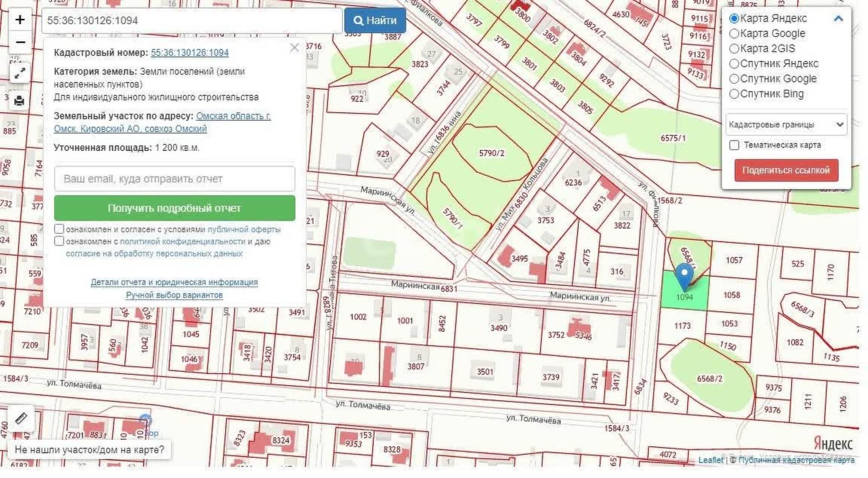Image resolution: width=868 pixels, height=478 pixels.
Task: Open Детали отчета и юридическая информация link
Action: pos(174,282)
